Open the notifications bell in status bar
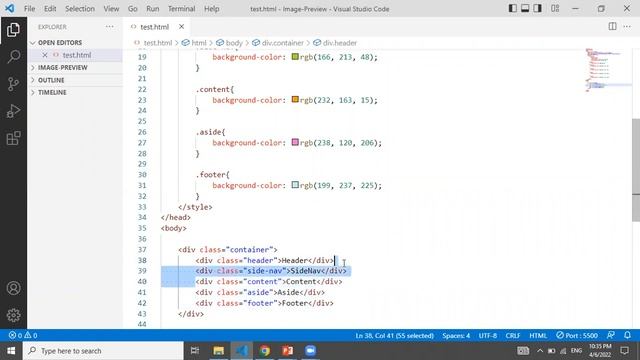640x360 pixels. point(627,335)
